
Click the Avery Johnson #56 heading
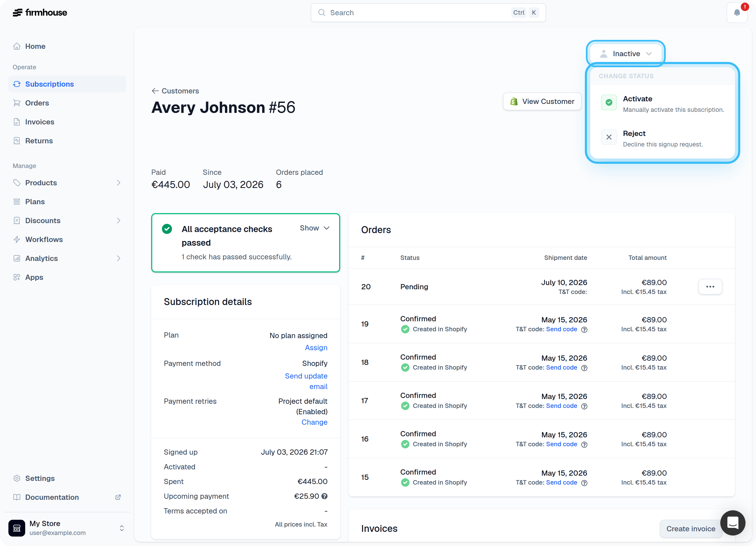[x=223, y=107]
